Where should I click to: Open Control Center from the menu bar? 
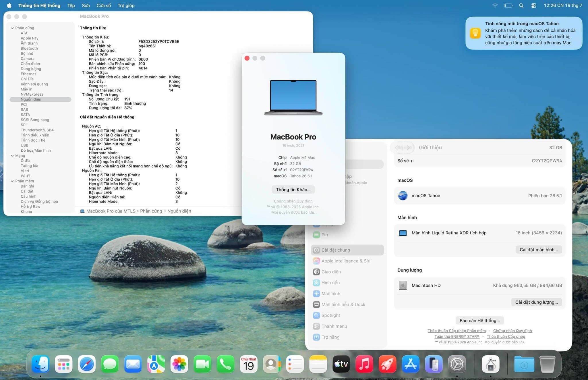tap(534, 5)
